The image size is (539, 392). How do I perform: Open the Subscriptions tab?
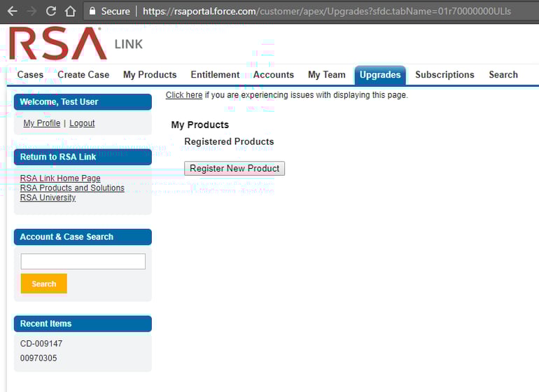click(x=444, y=75)
